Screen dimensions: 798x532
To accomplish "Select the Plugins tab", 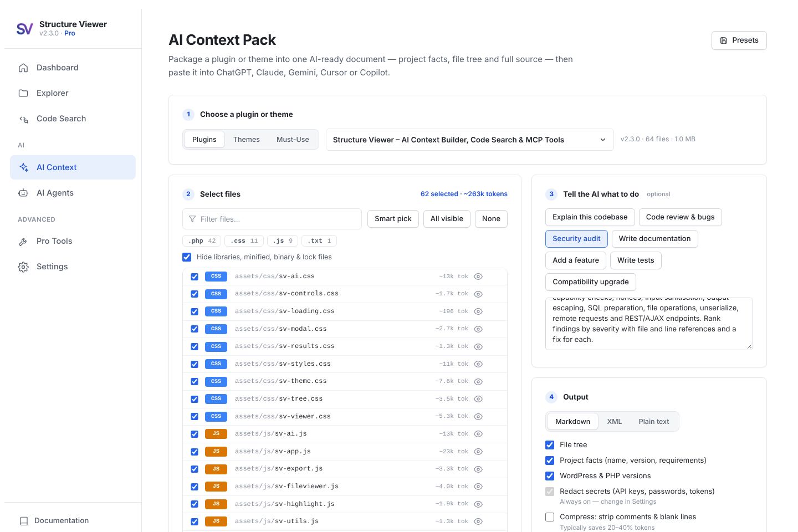I will point(204,140).
